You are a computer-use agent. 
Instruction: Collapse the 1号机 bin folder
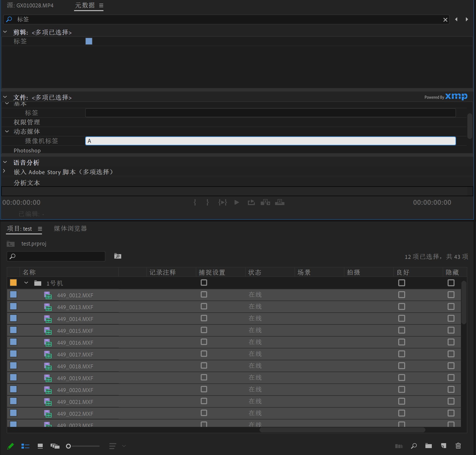[x=26, y=283]
